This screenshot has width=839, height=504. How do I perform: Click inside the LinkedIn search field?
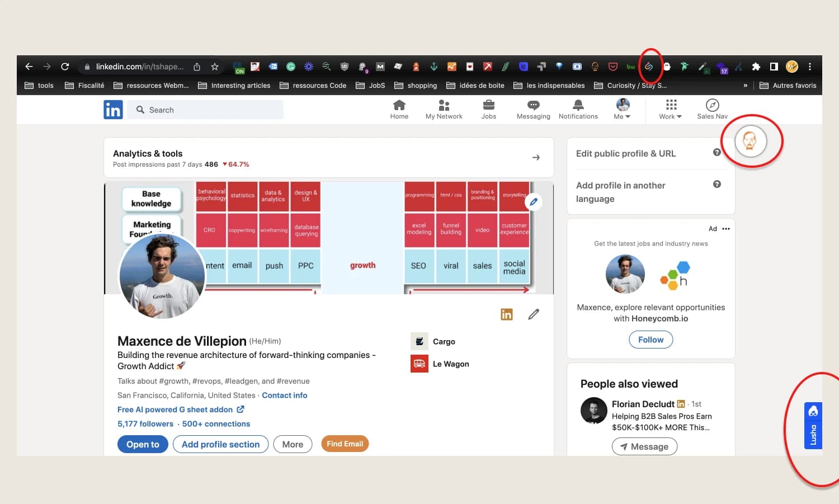(x=205, y=110)
